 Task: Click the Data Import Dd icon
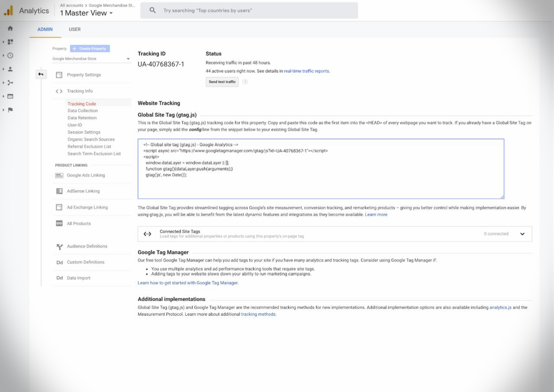[60, 278]
